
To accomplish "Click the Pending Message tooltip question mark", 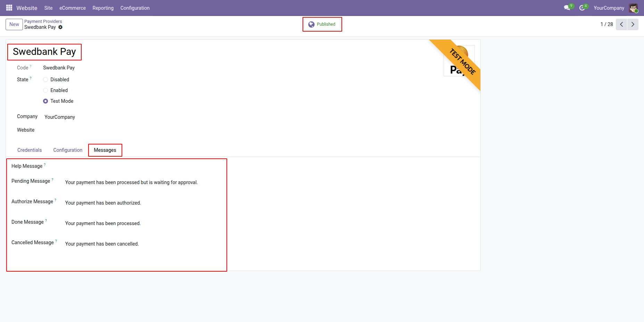I will (52, 180).
